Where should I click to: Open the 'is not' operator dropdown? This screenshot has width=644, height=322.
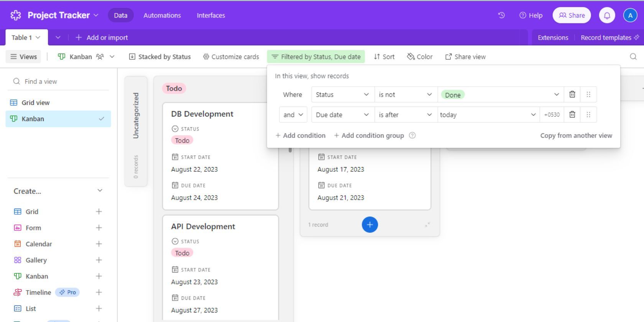(406, 95)
